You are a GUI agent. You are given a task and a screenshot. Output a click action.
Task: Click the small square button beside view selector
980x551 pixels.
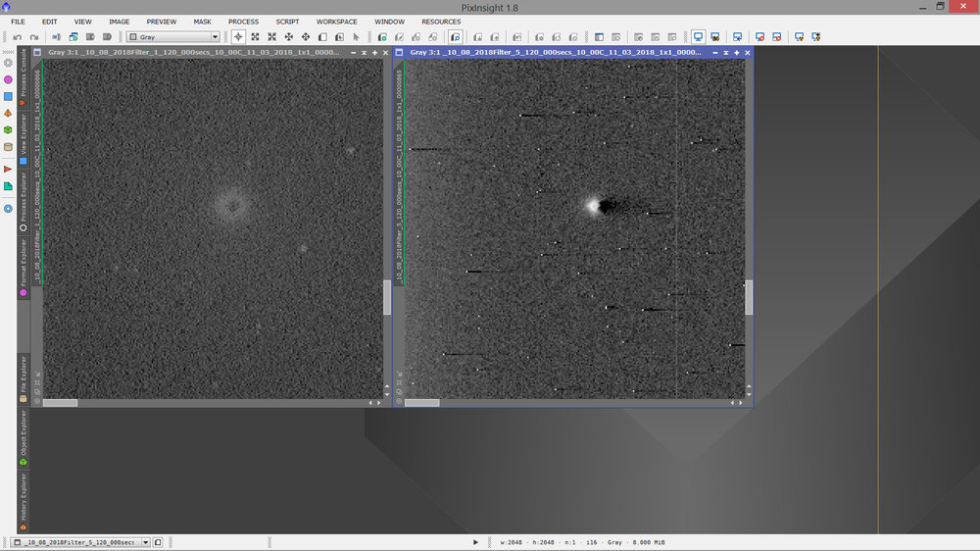[x=158, y=542]
